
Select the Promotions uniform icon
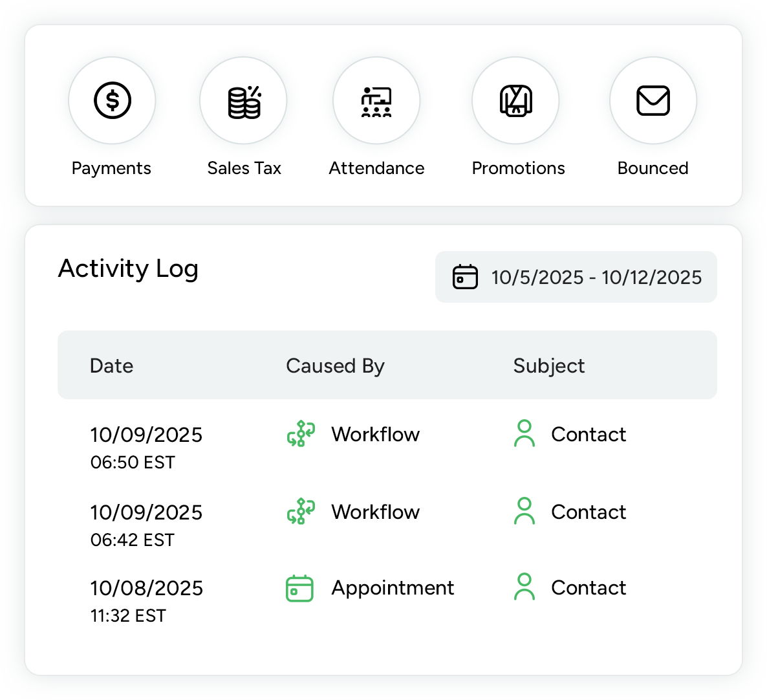click(x=515, y=101)
